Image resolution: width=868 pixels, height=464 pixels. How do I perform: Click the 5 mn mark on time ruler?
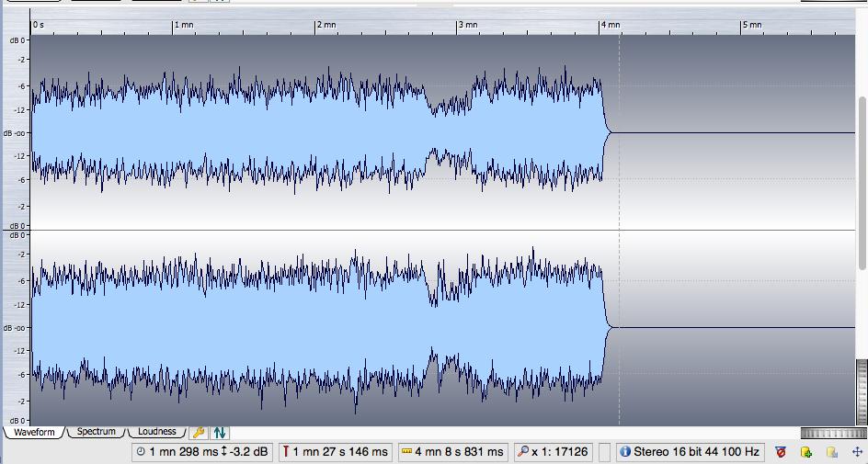tap(752, 25)
